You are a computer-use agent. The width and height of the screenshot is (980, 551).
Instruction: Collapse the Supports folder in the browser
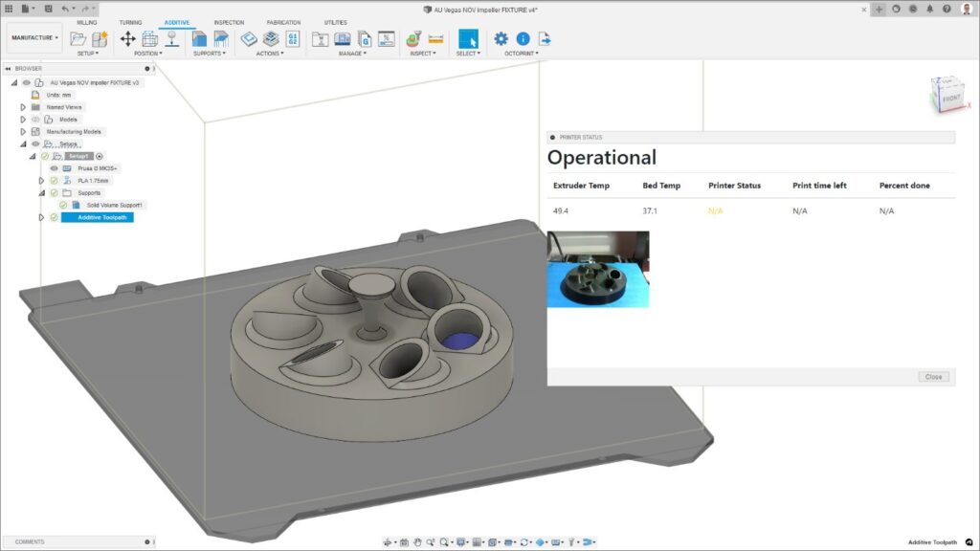click(x=42, y=192)
